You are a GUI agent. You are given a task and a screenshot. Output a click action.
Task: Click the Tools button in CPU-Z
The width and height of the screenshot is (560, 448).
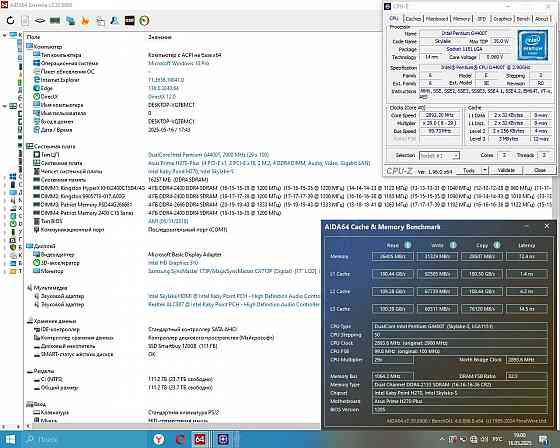point(469,170)
